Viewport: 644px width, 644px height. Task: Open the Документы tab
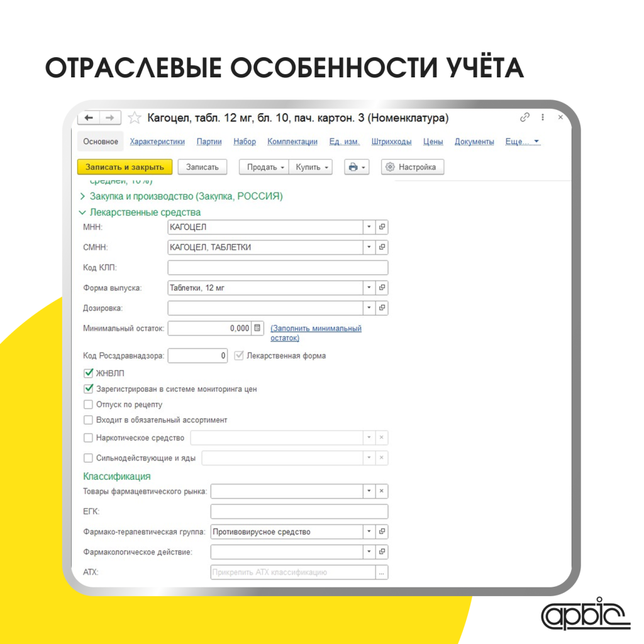click(x=474, y=142)
